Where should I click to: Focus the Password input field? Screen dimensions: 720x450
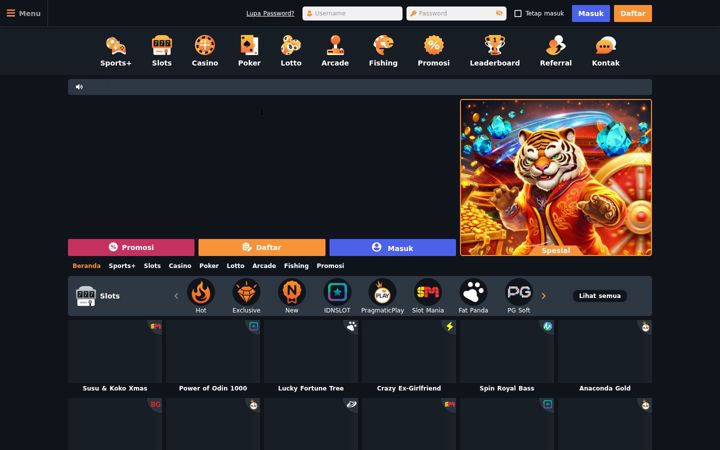[456, 13]
